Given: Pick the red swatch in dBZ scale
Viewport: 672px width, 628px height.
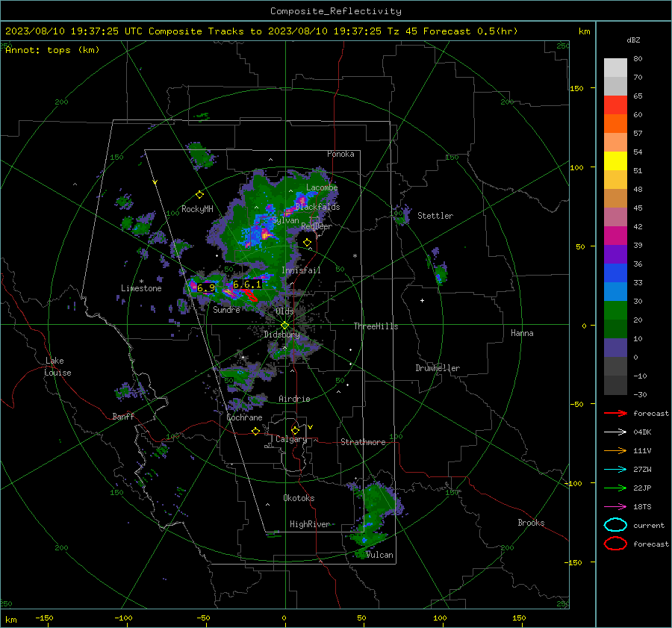Looking at the screenshot, I should point(615,105).
